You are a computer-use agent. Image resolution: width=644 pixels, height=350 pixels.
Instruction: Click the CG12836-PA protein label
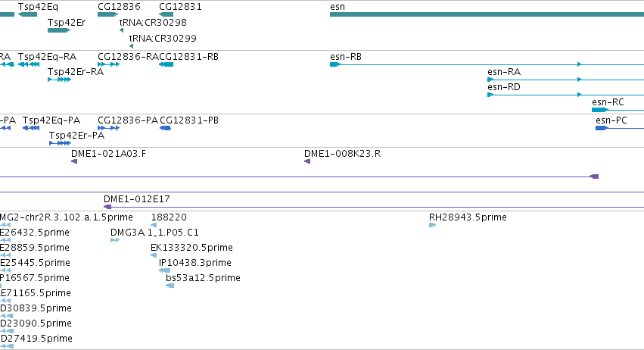point(128,120)
